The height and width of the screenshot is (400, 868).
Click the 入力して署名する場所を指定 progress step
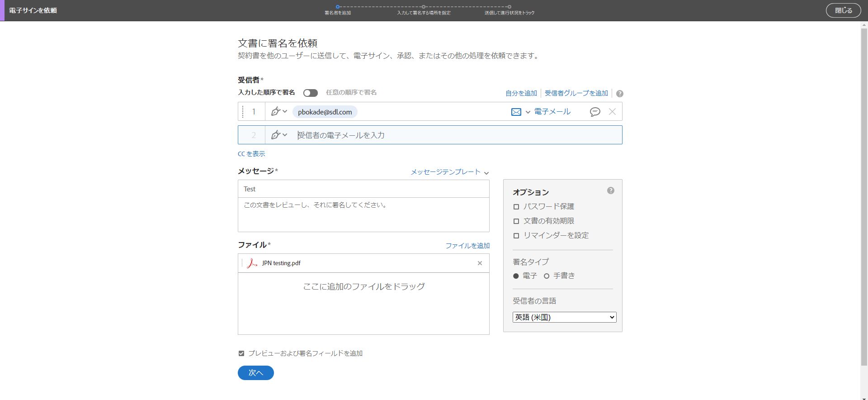424,10
